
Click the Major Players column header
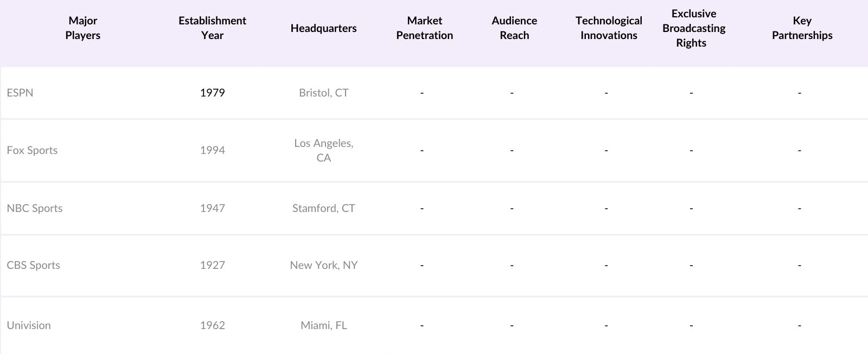point(82,28)
